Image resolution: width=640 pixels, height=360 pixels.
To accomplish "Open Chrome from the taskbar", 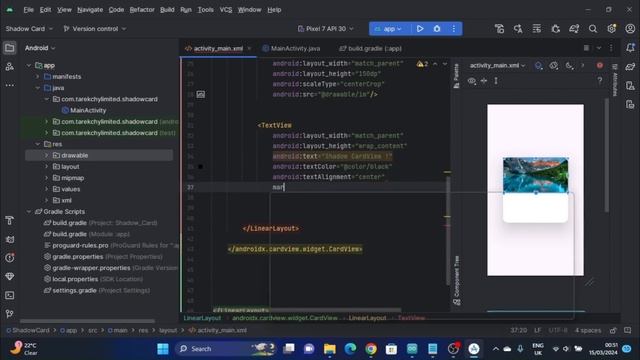I will click(x=371, y=349).
